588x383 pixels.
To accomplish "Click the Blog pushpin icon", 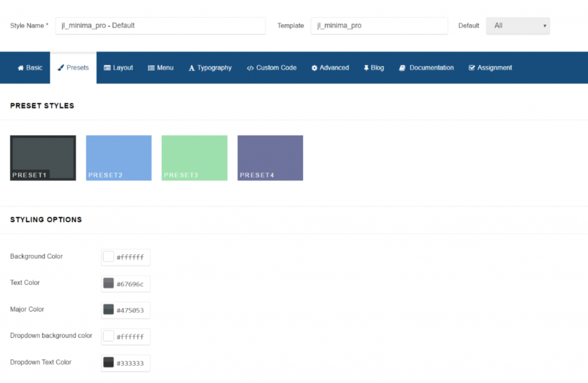I will point(365,67).
